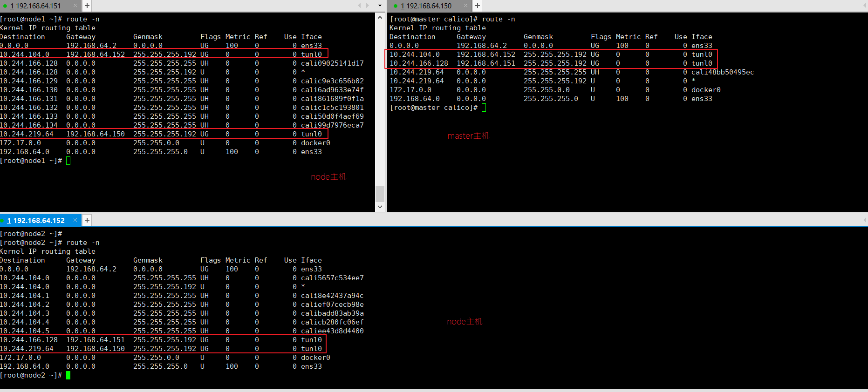The height and width of the screenshot is (392, 868).
Task: Click destination 10.244.104.3 in node2 table
Action: [x=25, y=313]
